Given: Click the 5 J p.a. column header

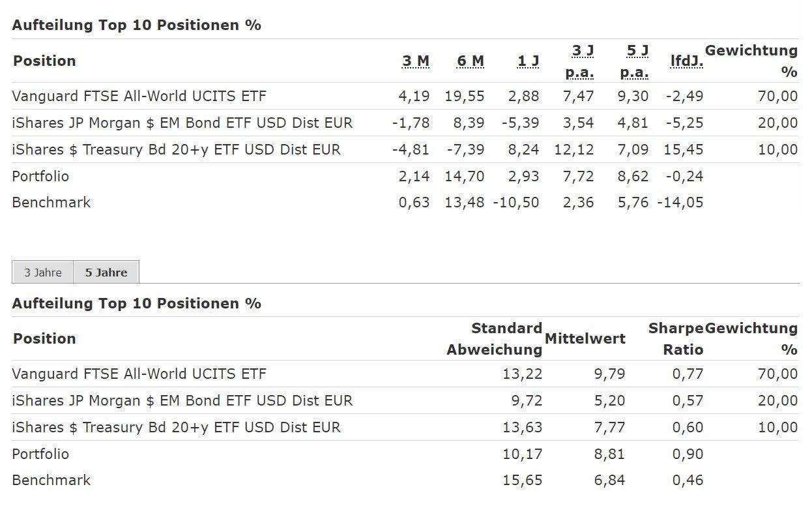Looking at the screenshot, I should [x=634, y=61].
